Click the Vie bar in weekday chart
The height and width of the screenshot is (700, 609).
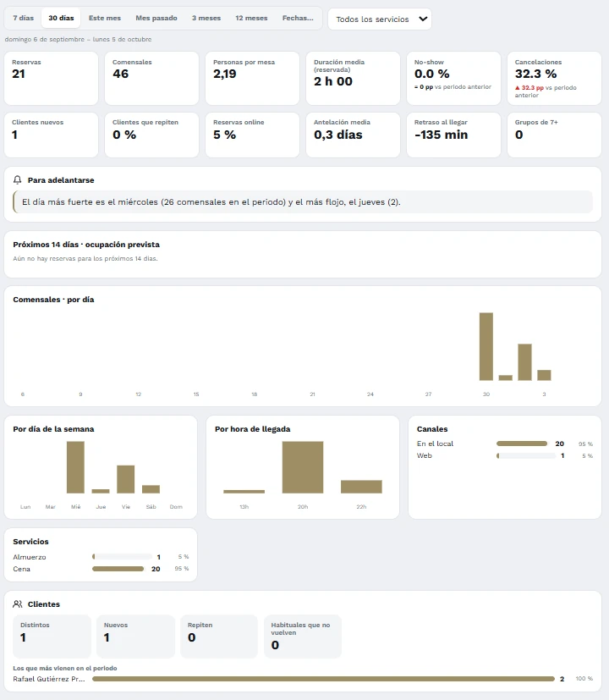(126, 479)
